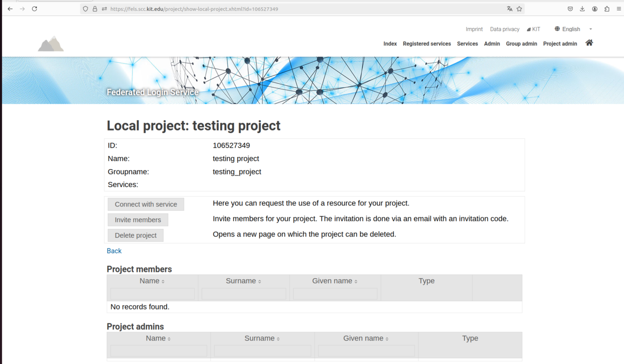Image resolution: width=624 pixels, height=364 pixels.
Task: Click the browser address bar URL
Action: [194, 9]
